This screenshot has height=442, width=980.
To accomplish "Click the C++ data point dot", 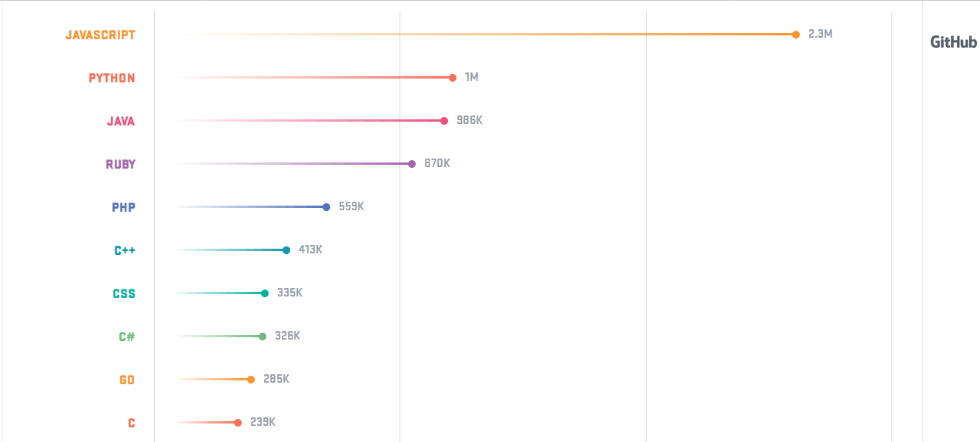I will 286,250.
